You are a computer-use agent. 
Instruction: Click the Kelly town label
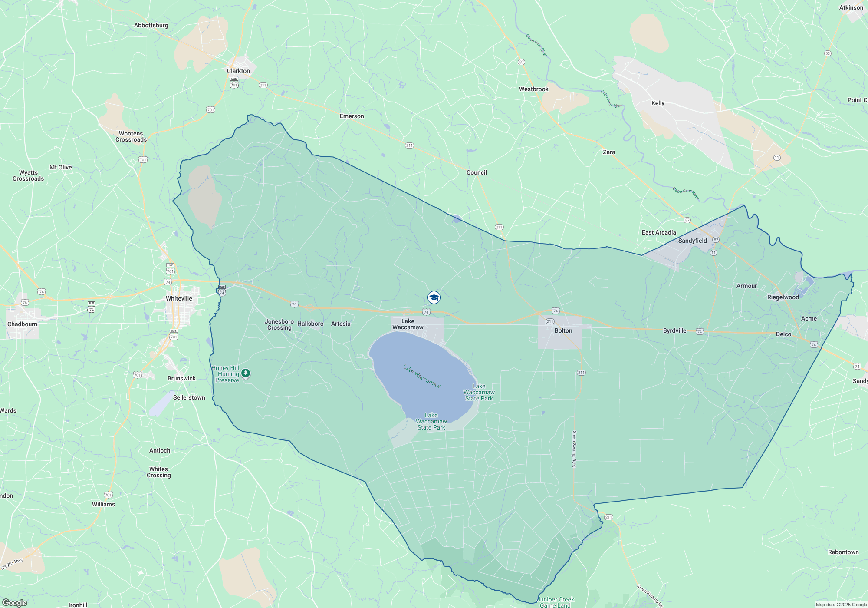pyautogui.click(x=658, y=103)
